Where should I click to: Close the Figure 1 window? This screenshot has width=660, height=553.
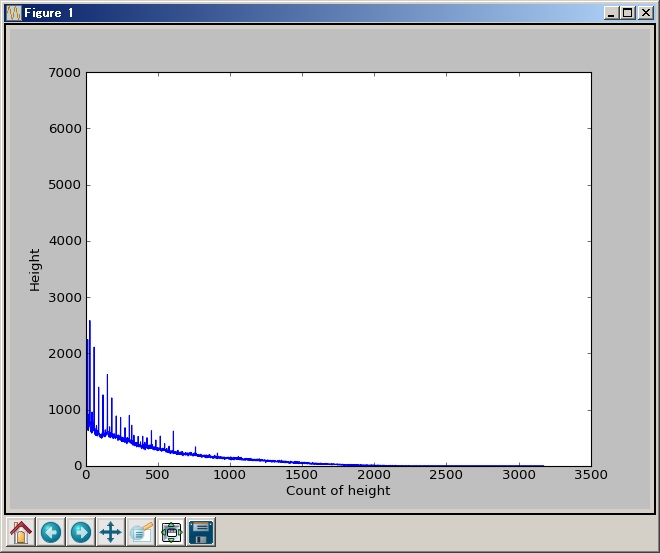click(x=645, y=13)
